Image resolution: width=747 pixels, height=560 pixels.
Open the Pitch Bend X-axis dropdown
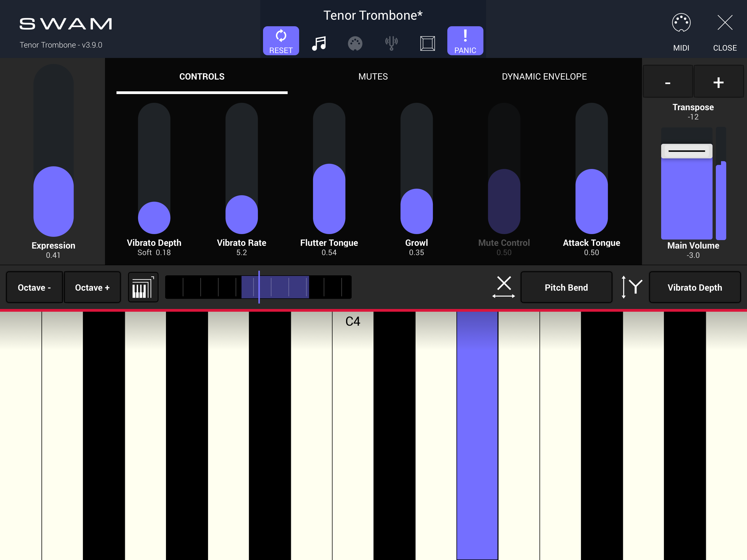tap(566, 287)
